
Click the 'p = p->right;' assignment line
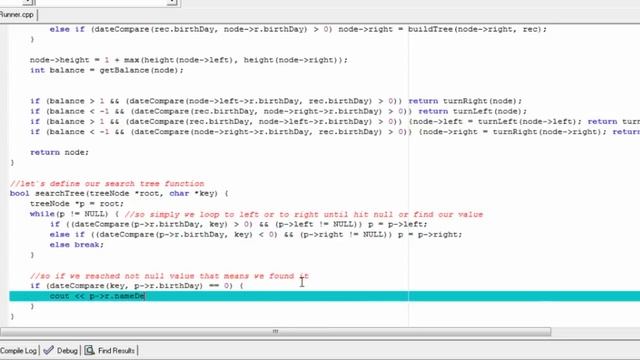tap(256, 234)
